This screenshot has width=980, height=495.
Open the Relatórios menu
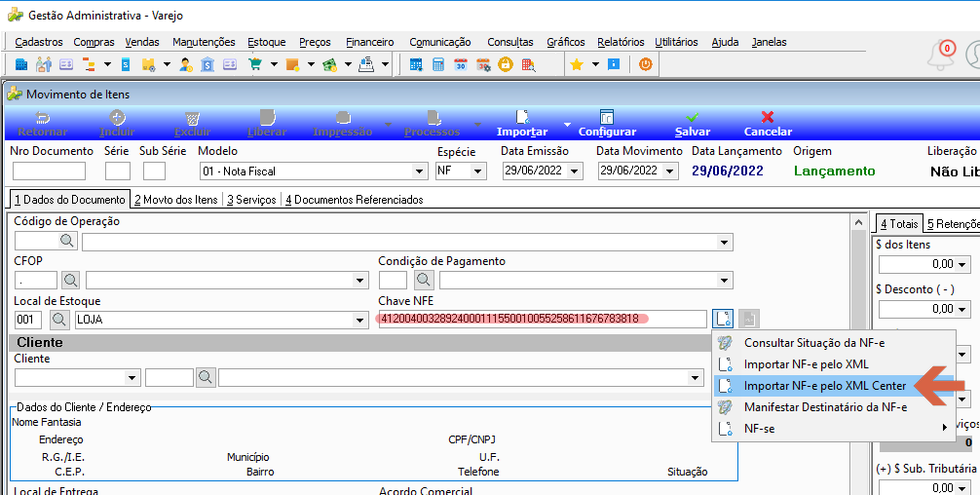[x=621, y=42]
